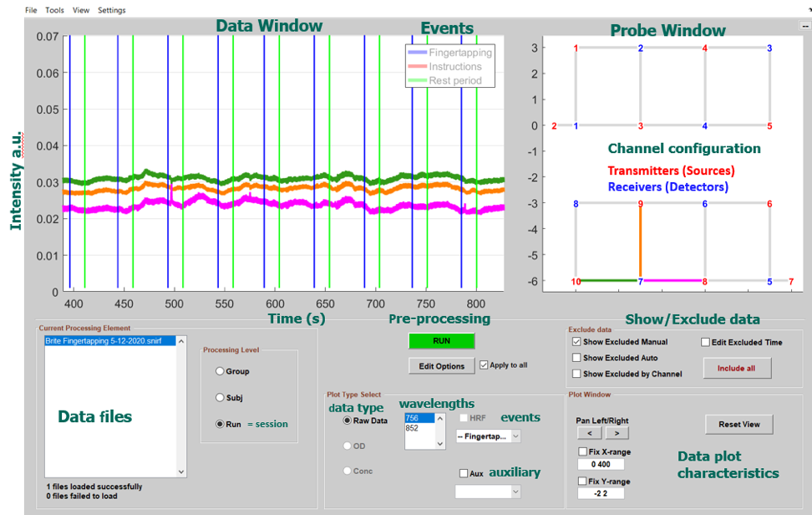Pan the plot left with the < button
The image size is (812, 515).
pyautogui.click(x=590, y=433)
